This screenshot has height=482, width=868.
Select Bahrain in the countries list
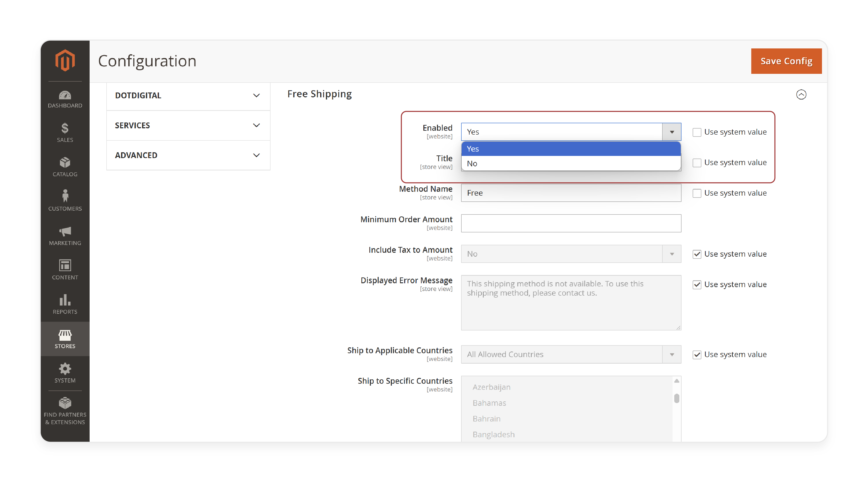click(486, 419)
